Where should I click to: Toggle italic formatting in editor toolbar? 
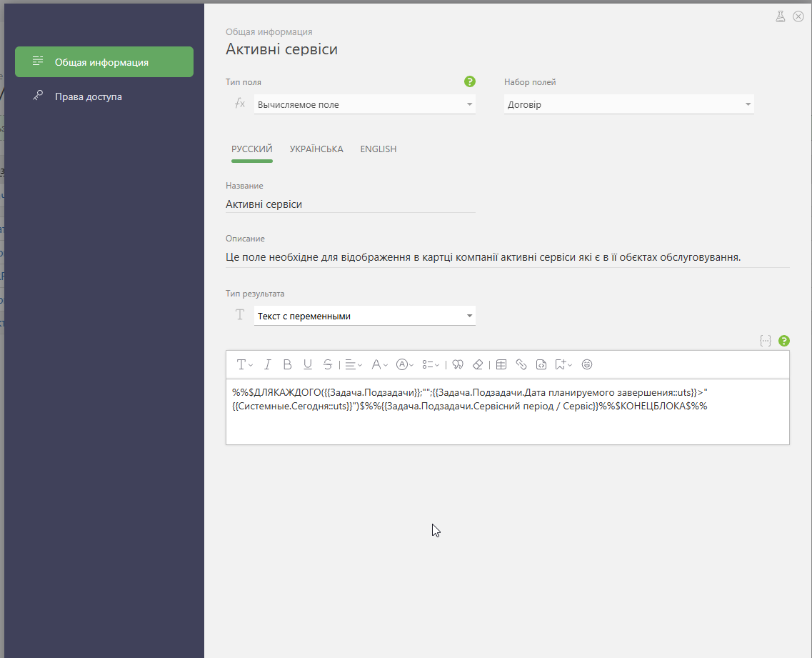(x=267, y=365)
